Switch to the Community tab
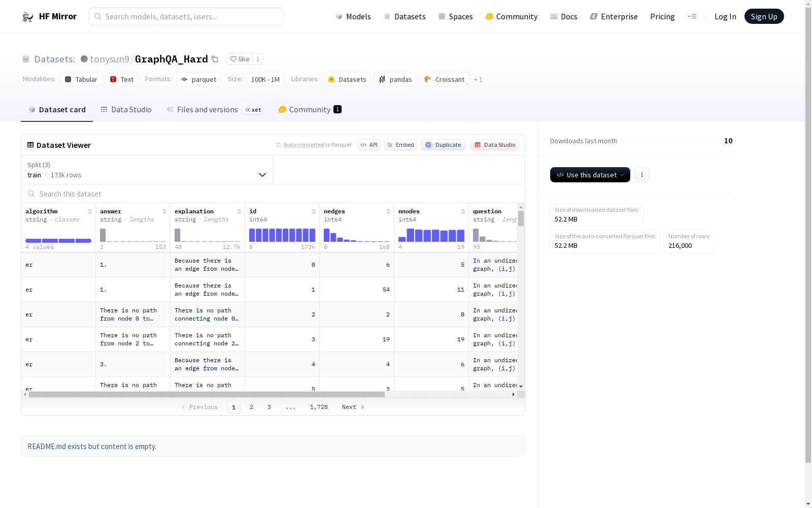The width and height of the screenshot is (812, 508). 310,110
